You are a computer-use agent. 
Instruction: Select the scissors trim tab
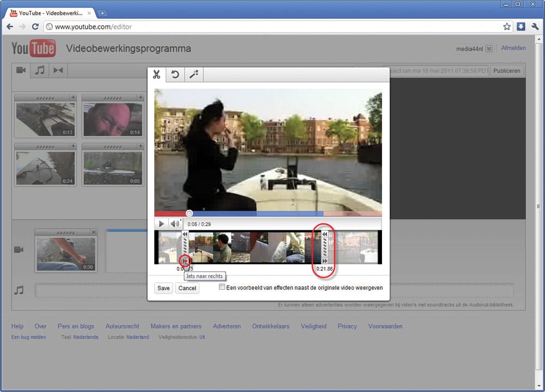[x=156, y=74]
